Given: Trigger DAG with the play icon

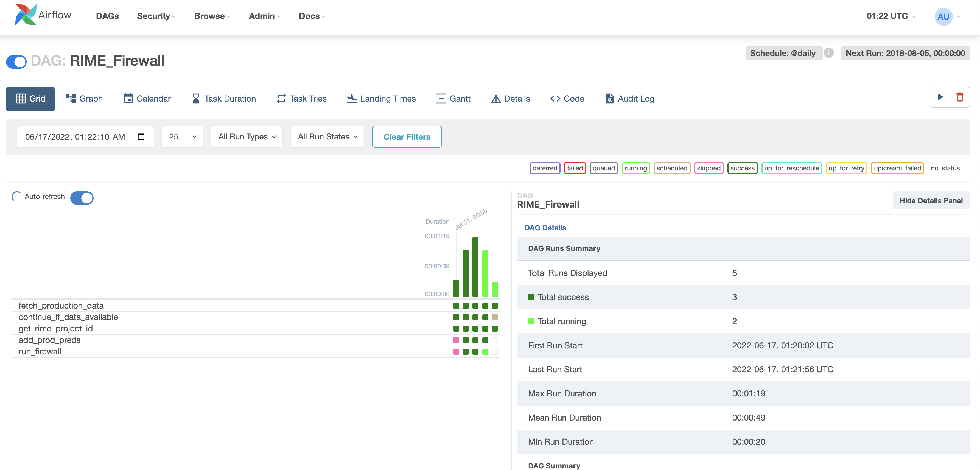Looking at the screenshot, I should coord(940,97).
